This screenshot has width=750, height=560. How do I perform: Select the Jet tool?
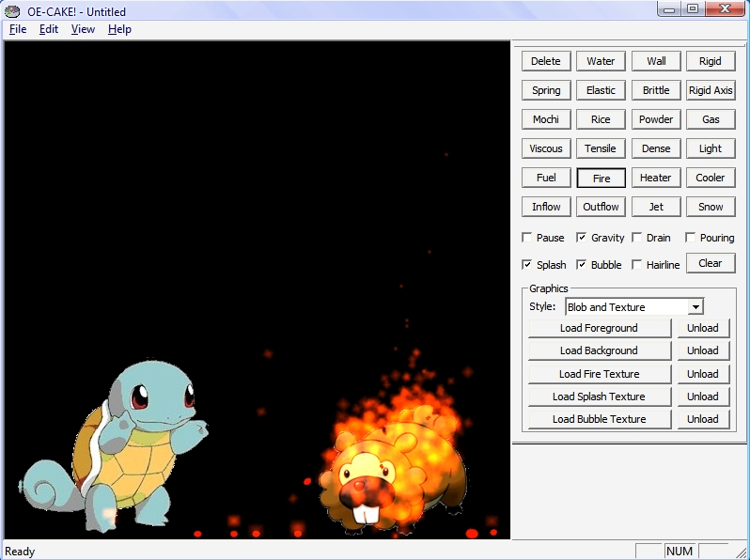pyautogui.click(x=656, y=207)
